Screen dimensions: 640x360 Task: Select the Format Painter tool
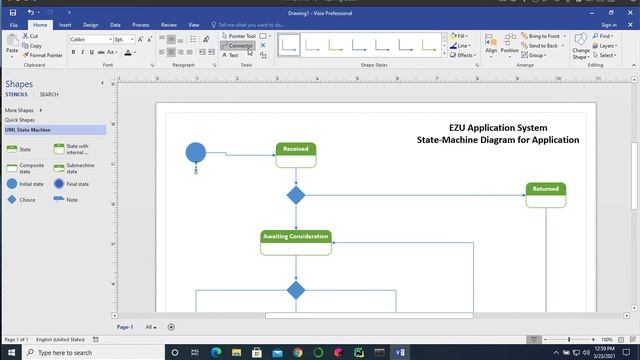pyautogui.click(x=43, y=55)
